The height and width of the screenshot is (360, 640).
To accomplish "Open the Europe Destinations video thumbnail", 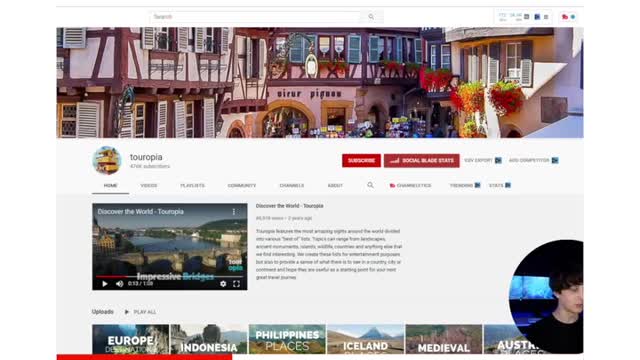I will point(131,339).
